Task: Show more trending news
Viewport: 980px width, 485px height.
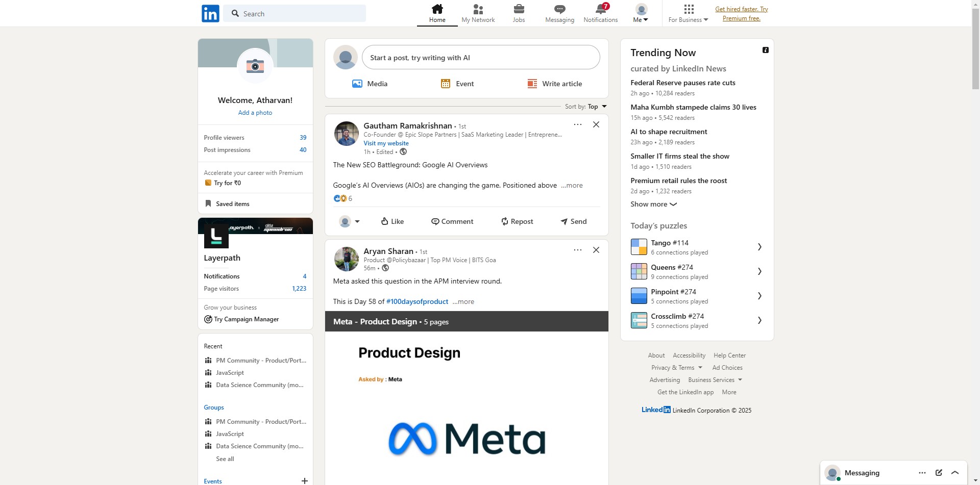Action: (x=653, y=204)
